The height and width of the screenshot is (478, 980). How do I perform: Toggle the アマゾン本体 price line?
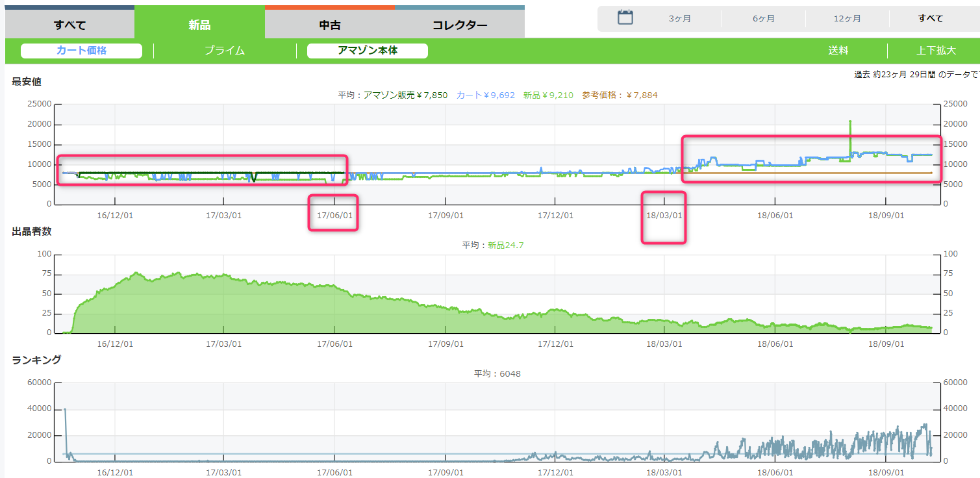coord(367,51)
